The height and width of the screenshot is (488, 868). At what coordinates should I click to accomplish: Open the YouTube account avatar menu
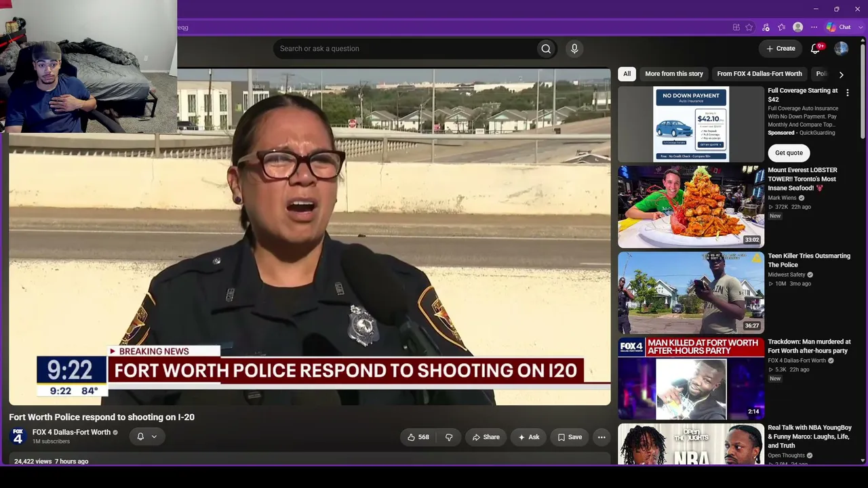(x=841, y=49)
